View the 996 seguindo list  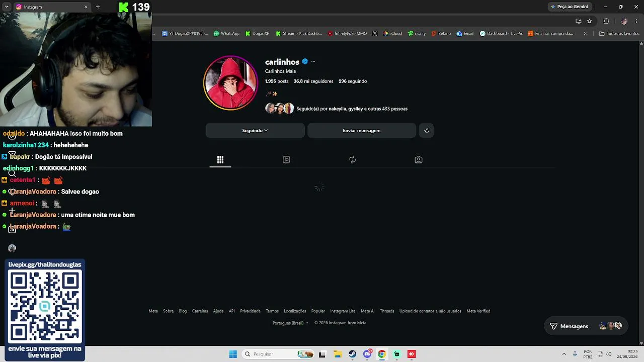tap(353, 81)
